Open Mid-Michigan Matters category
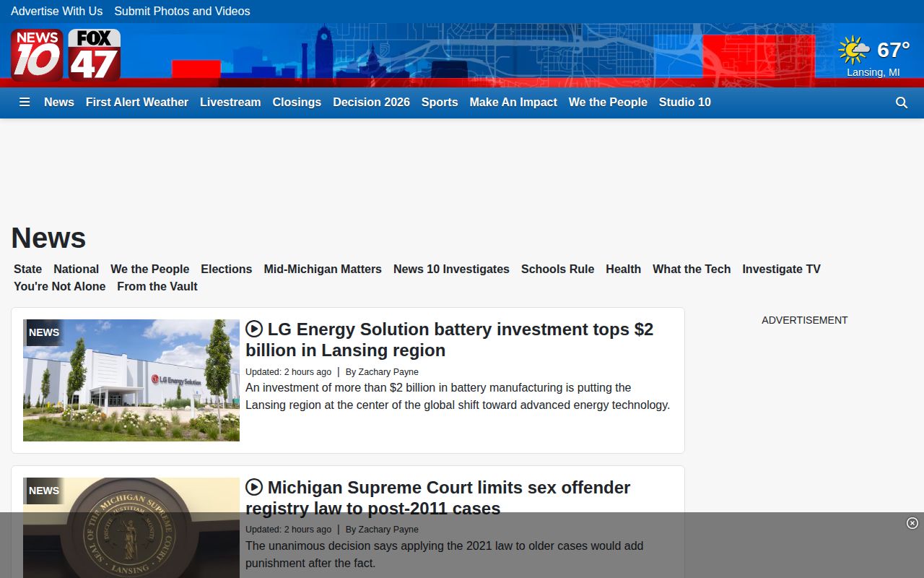 pyautogui.click(x=323, y=269)
